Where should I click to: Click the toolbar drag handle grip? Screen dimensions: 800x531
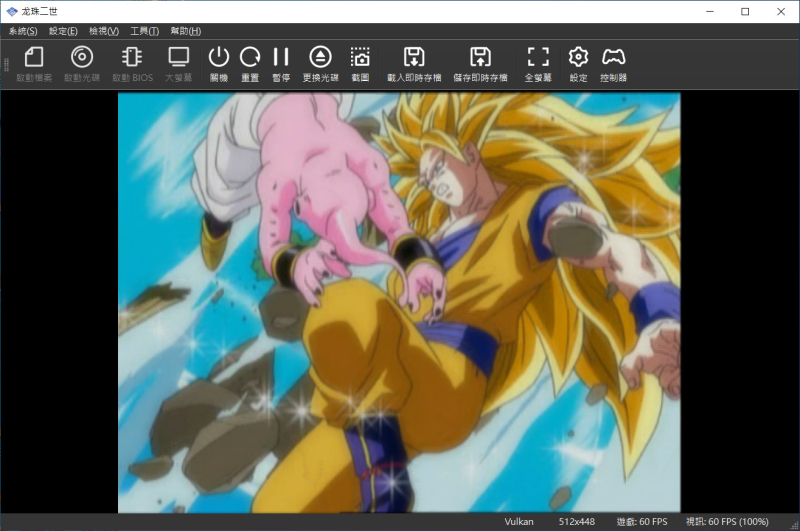pyautogui.click(x=7, y=64)
